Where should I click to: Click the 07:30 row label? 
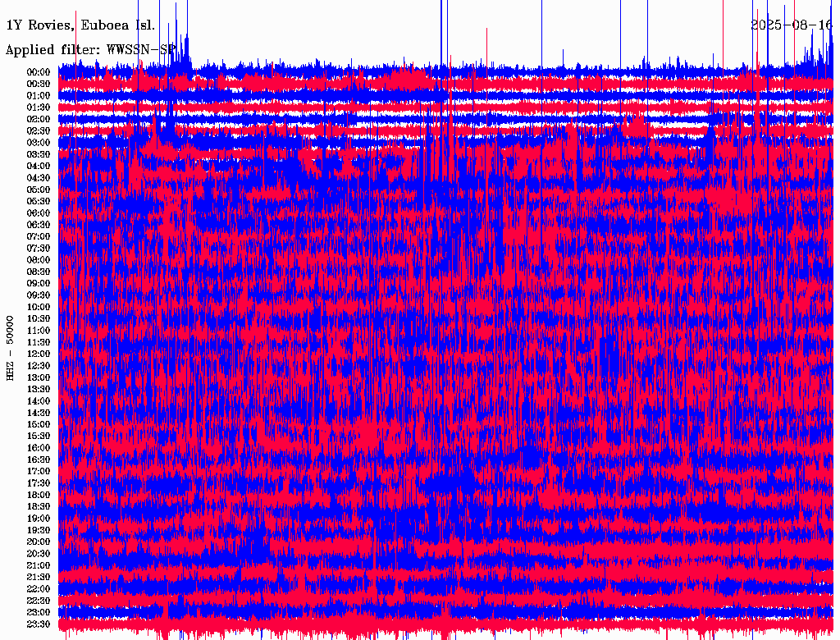tap(39, 249)
